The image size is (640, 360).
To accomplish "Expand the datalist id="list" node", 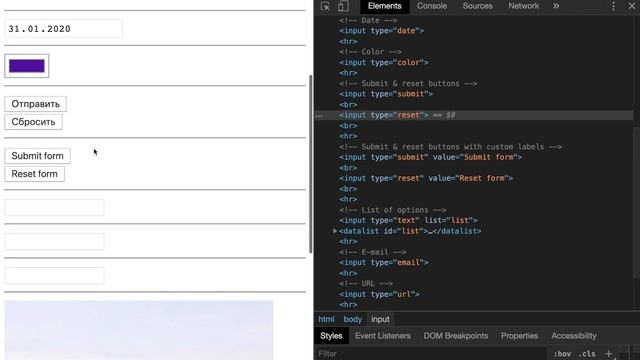I will click(x=335, y=231).
